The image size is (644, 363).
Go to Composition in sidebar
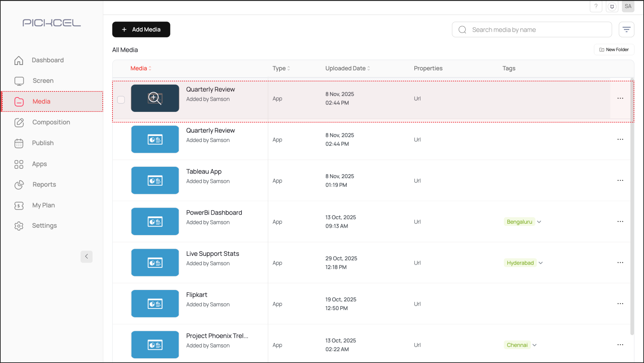tap(51, 122)
